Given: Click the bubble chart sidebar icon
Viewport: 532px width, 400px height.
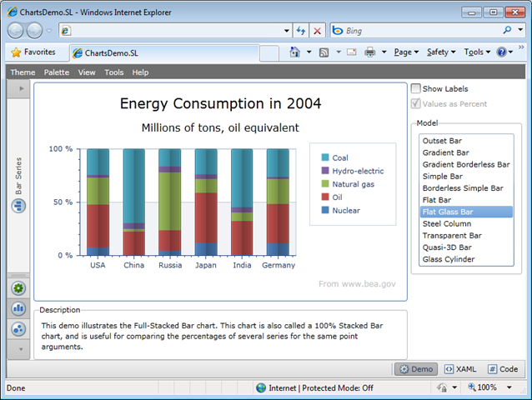Looking at the screenshot, I should [18, 329].
